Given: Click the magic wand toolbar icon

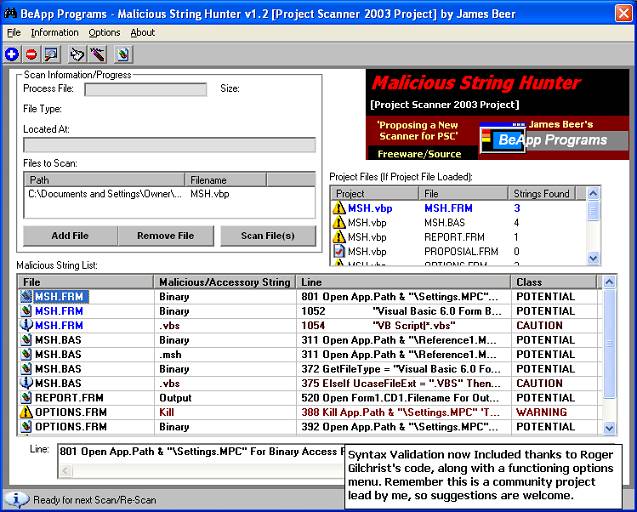Looking at the screenshot, I should tap(97, 54).
